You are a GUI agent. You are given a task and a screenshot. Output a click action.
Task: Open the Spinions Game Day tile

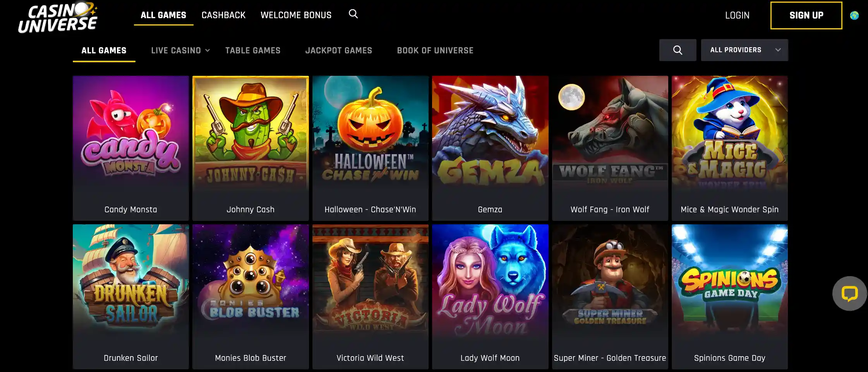point(730,297)
